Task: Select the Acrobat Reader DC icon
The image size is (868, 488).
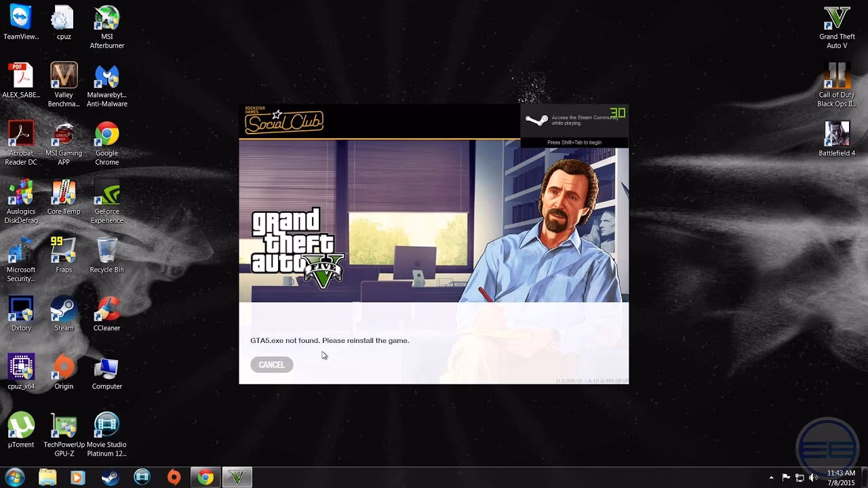Action: click(x=21, y=144)
